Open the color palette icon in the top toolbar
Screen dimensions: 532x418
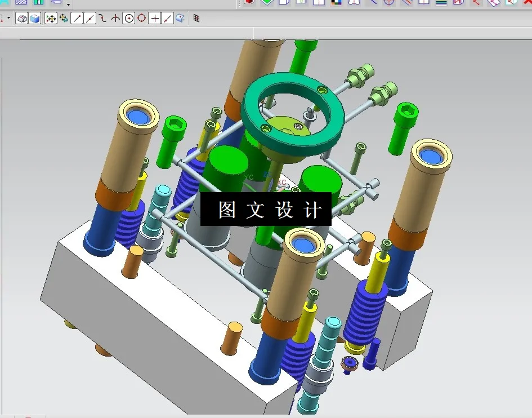pos(336,3)
